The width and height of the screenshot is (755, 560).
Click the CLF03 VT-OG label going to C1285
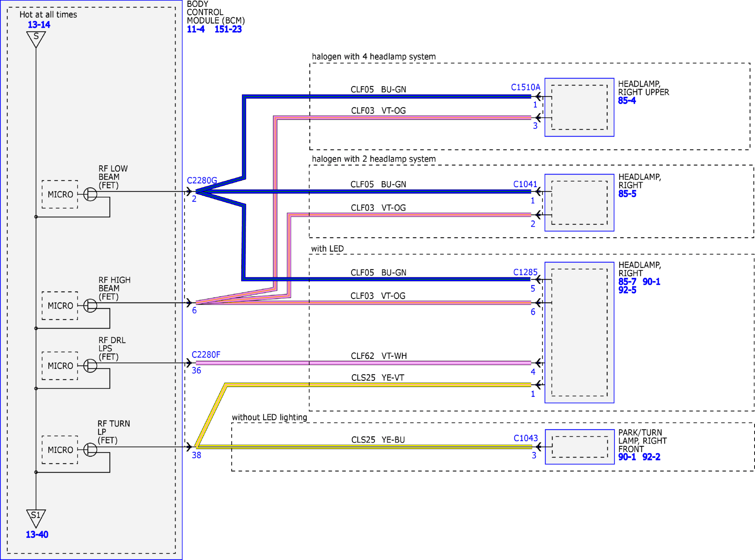pyautogui.click(x=378, y=296)
